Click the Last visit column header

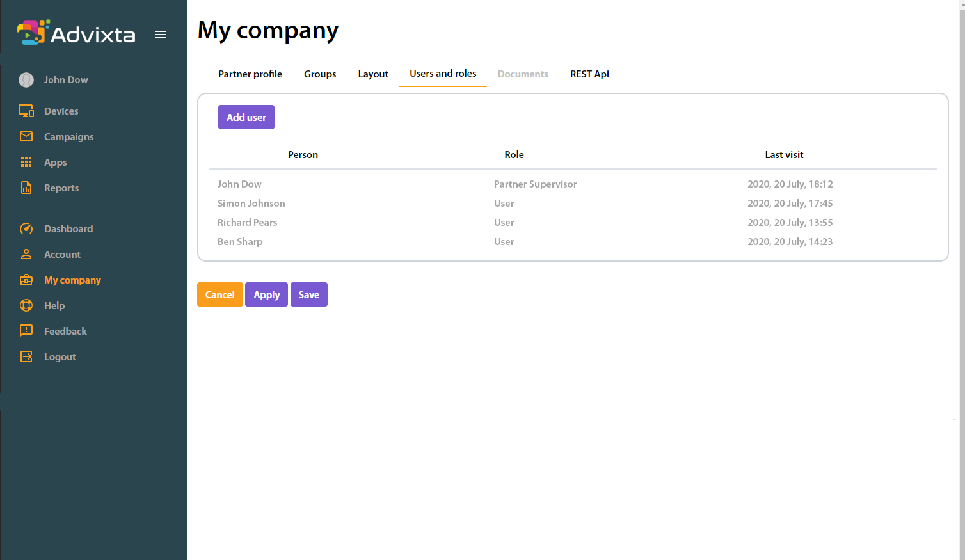point(784,155)
